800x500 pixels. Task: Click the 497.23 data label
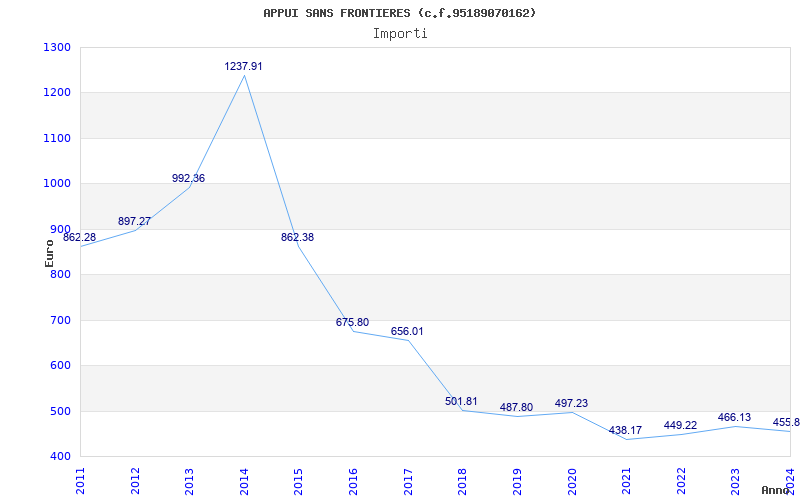pos(571,404)
